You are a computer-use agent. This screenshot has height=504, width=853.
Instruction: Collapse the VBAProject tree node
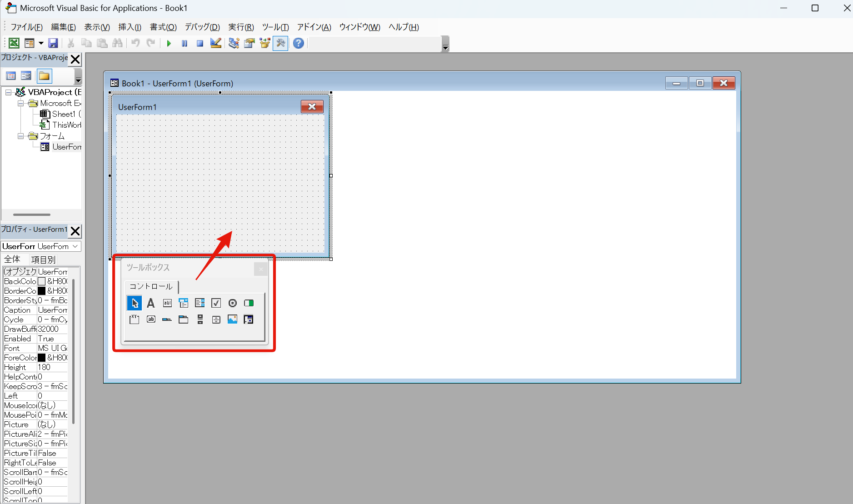tap(9, 92)
